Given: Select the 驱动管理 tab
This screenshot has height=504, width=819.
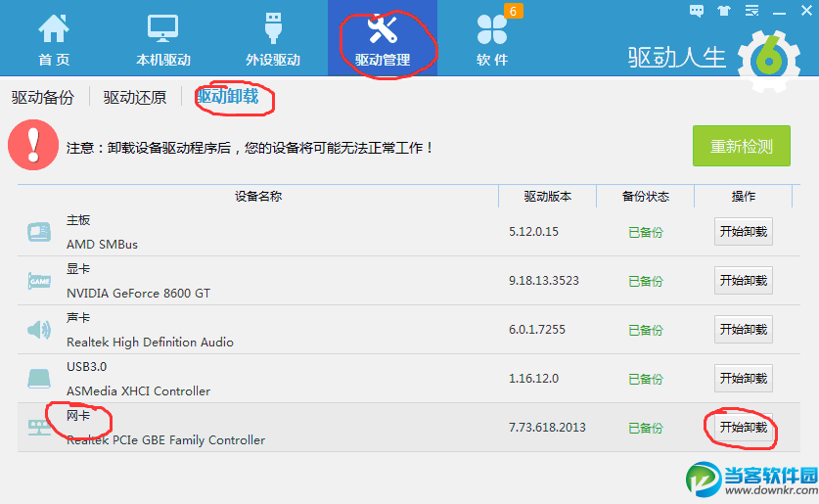Looking at the screenshot, I should point(383,38).
